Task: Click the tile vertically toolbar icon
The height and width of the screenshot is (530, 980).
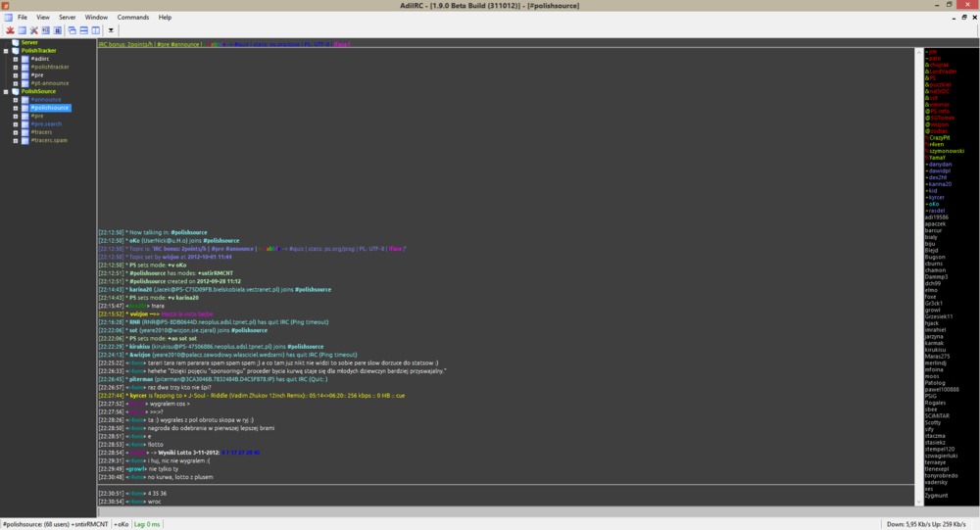Action: tap(95, 30)
